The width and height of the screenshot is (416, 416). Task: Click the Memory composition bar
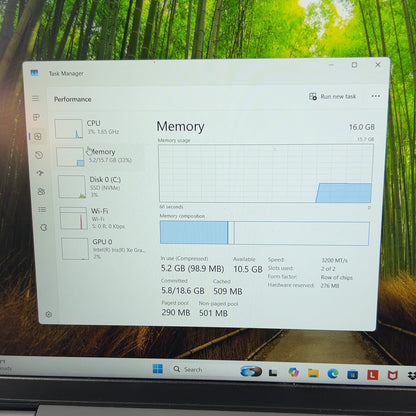(x=265, y=233)
